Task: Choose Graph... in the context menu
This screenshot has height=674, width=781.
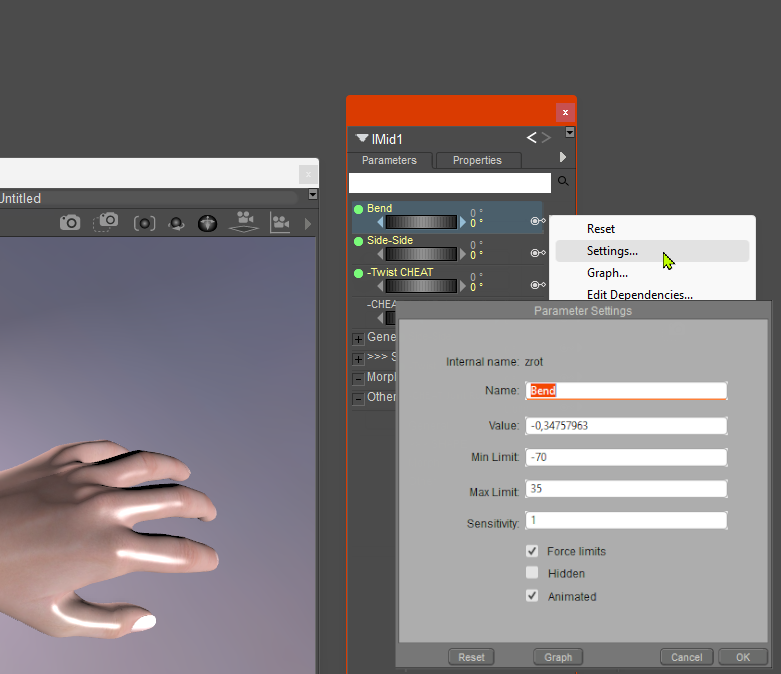Action: click(652, 273)
